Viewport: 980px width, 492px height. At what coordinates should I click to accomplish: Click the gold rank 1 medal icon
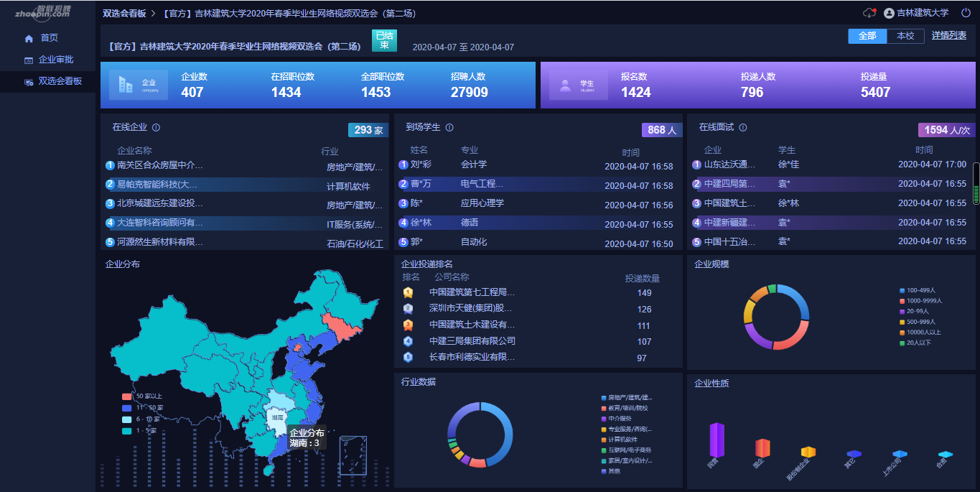click(x=408, y=292)
